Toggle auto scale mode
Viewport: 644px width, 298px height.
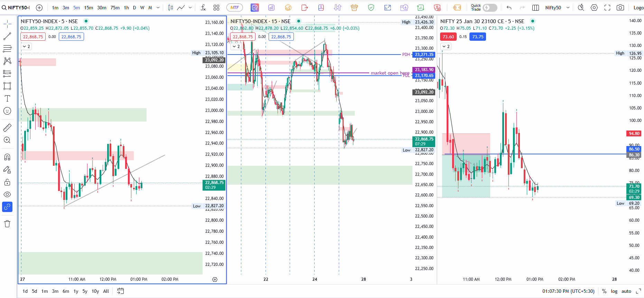pyautogui.click(x=626, y=291)
